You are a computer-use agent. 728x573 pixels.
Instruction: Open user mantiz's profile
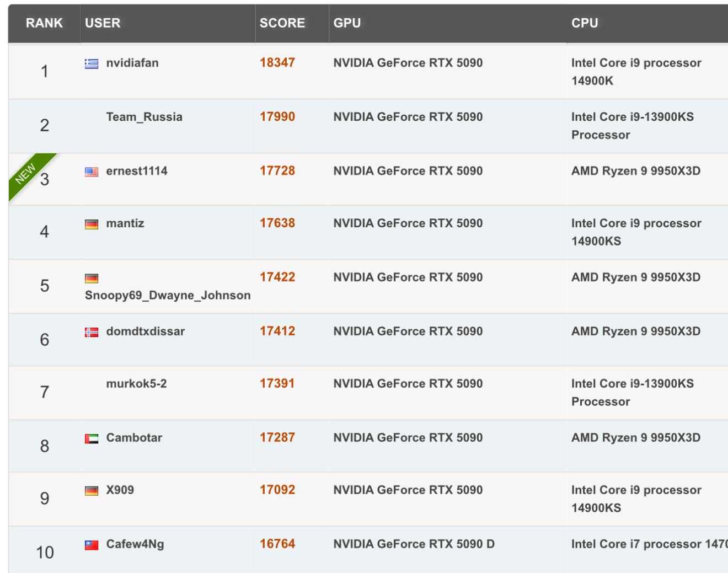coord(125,223)
